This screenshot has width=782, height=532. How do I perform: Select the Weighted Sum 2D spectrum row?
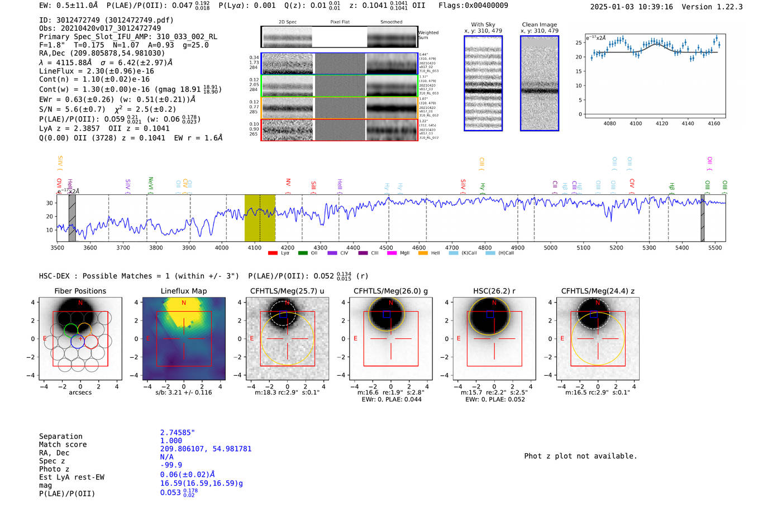pos(340,37)
